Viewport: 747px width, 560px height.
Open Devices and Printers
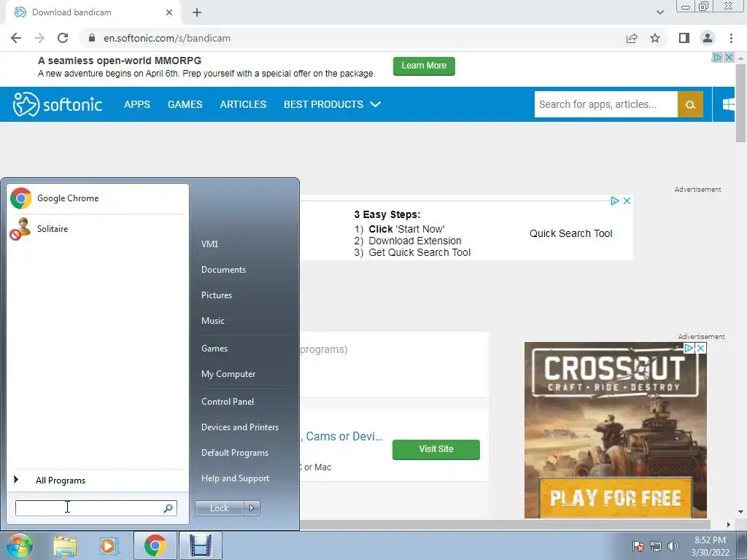tap(240, 427)
